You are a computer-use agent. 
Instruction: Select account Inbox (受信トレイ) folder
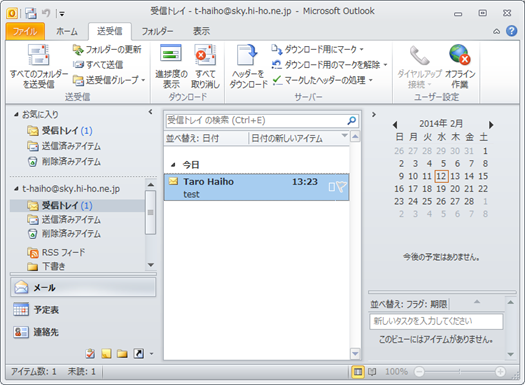click(77, 206)
